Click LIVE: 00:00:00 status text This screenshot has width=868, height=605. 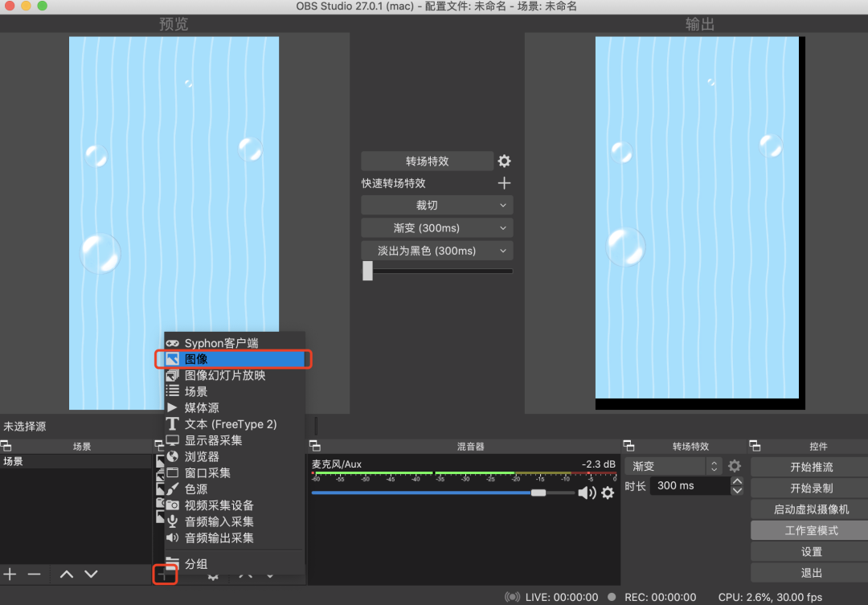tap(562, 597)
